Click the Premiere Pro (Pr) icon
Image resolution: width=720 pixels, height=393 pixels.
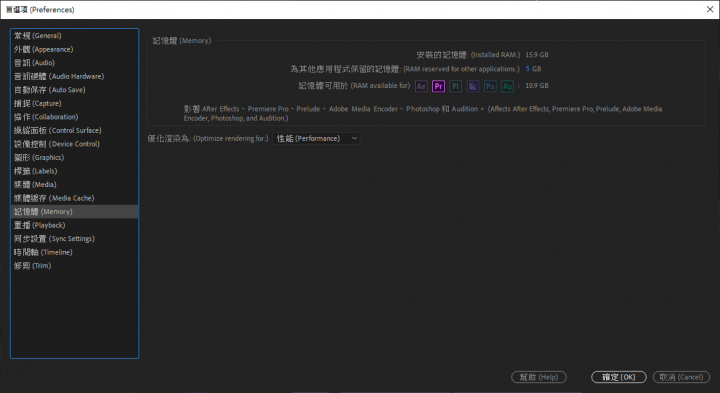coord(438,86)
